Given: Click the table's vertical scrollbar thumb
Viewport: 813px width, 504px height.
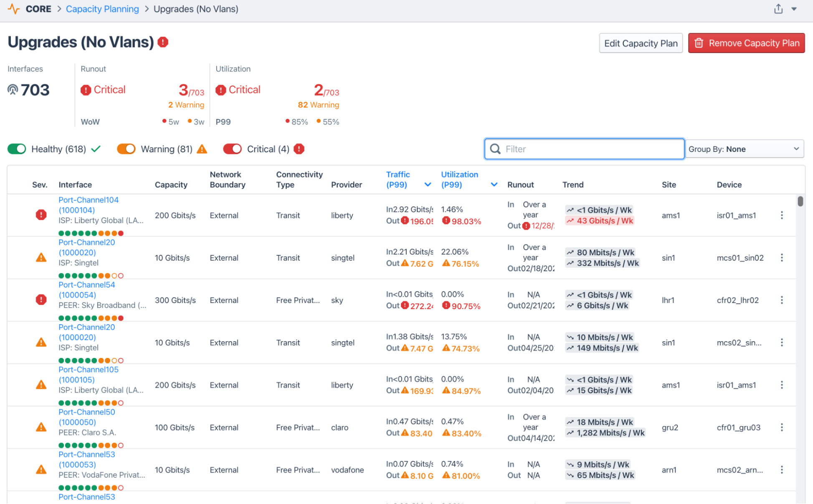Looking at the screenshot, I should pyautogui.click(x=800, y=201).
